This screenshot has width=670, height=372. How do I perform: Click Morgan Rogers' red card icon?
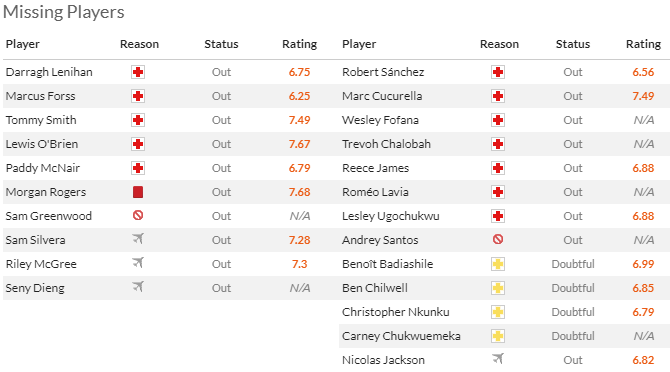pos(138,192)
